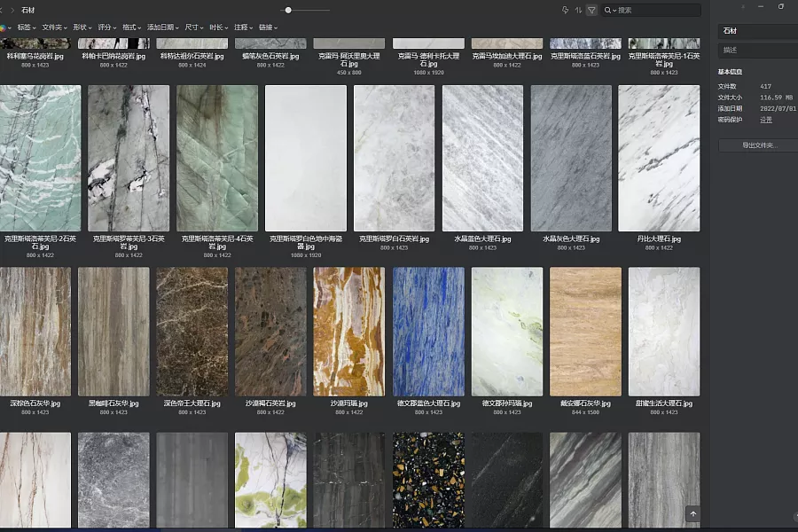The image size is (798, 532).
Task: Expand the 文件夹 filter dropdown
Action: [x=54, y=27]
